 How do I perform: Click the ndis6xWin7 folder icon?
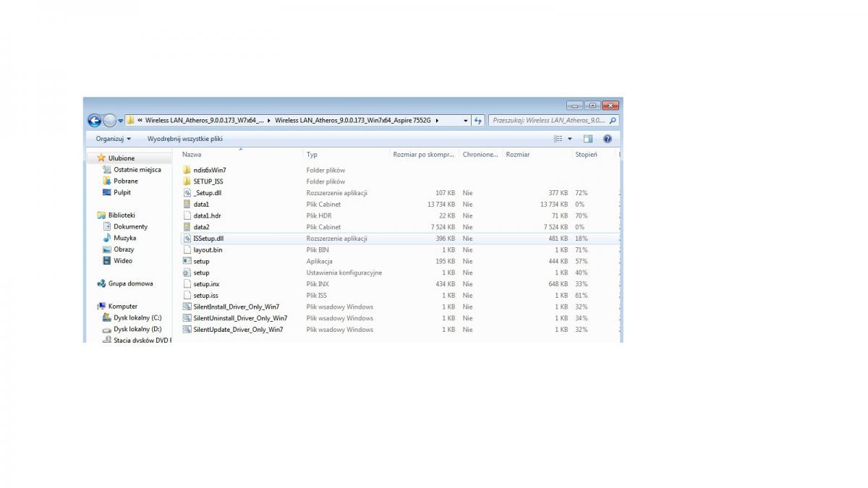coord(187,171)
